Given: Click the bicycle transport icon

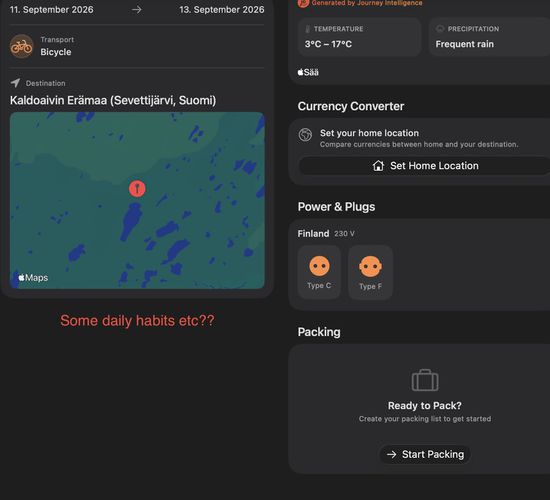Looking at the screenshot, I should tap(21, 46).
